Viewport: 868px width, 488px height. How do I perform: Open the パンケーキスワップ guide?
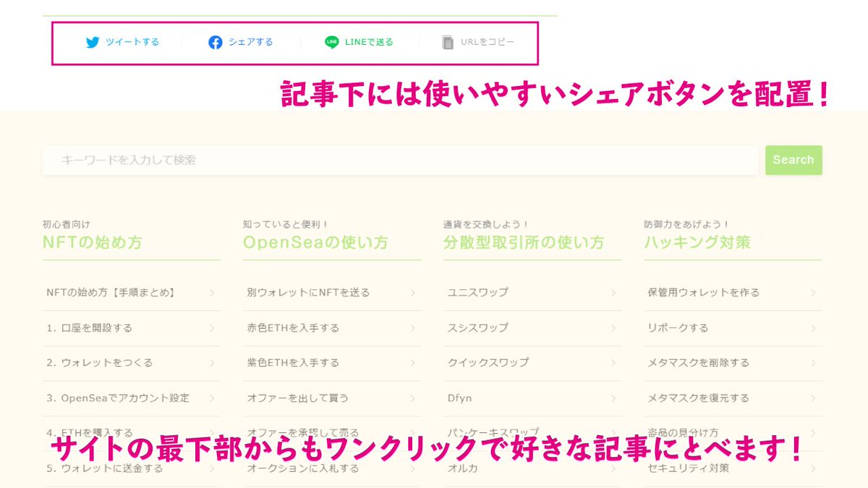tap(493, 432)
